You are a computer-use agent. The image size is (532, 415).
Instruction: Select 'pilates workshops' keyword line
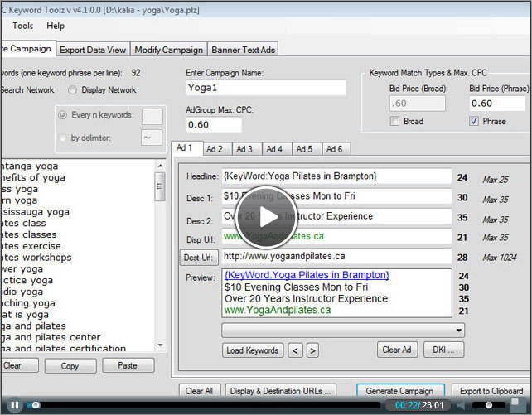pos(36,258)
